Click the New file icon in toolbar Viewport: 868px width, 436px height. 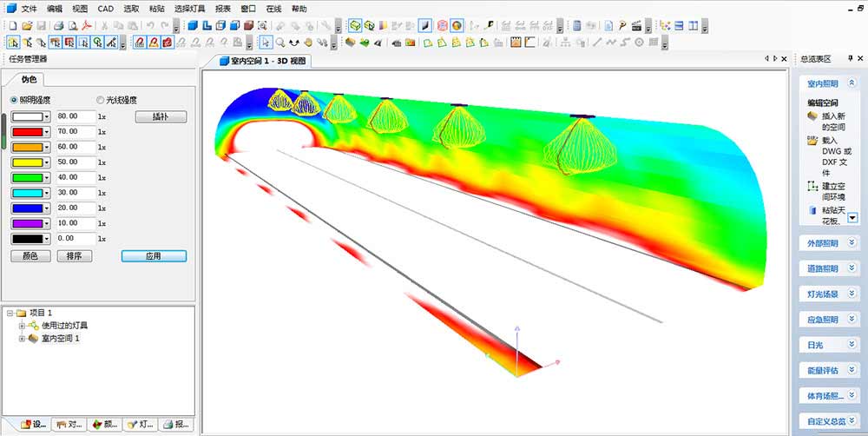pos(13,25)
